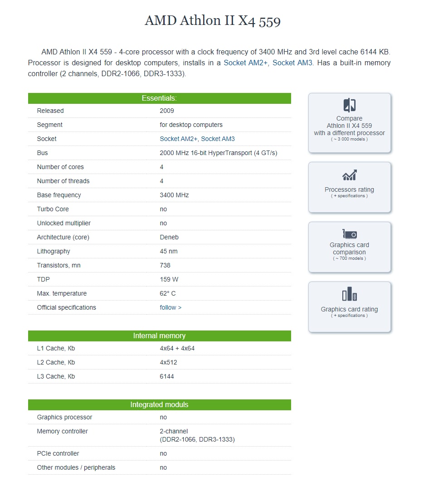Click '( ~ 700 models )' caption

(x=349, y=258)
